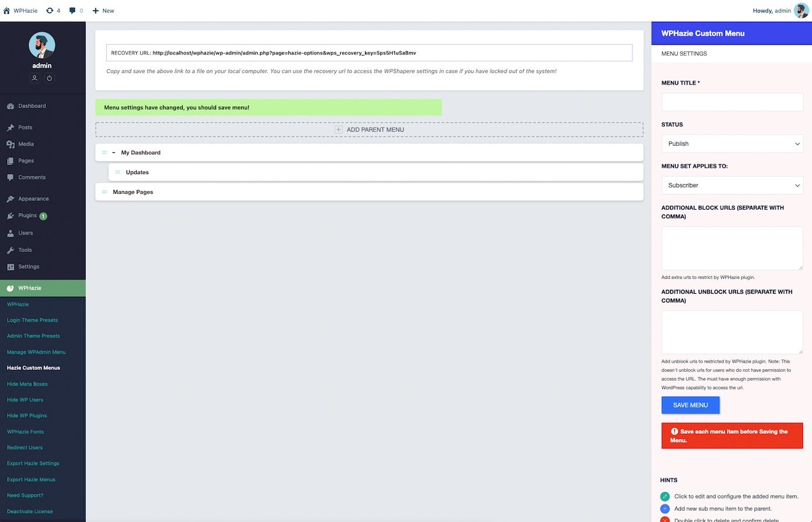The width and height of the screenshot is (812, 522).
Task: Open Need Support? submenu link
Action: (x=25, y=495)
